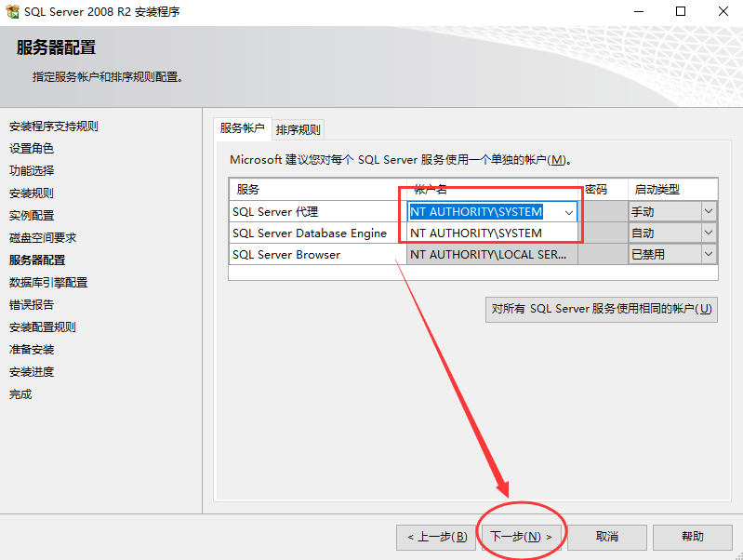
Task: Go back with 上一步(B) button
Action: pyautogui.click(x=436, y=537)
